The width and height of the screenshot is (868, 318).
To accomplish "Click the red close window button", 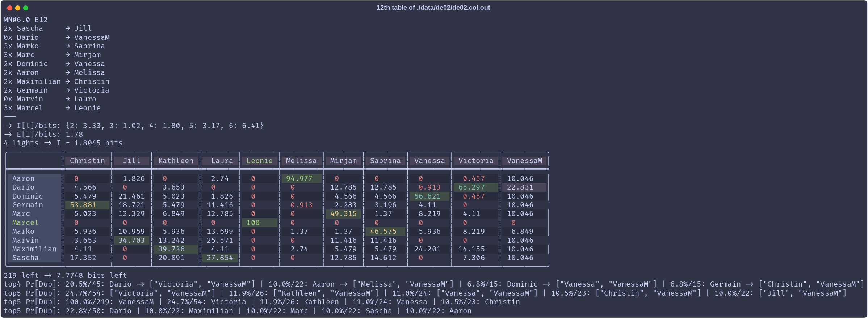I will (10, 8).
